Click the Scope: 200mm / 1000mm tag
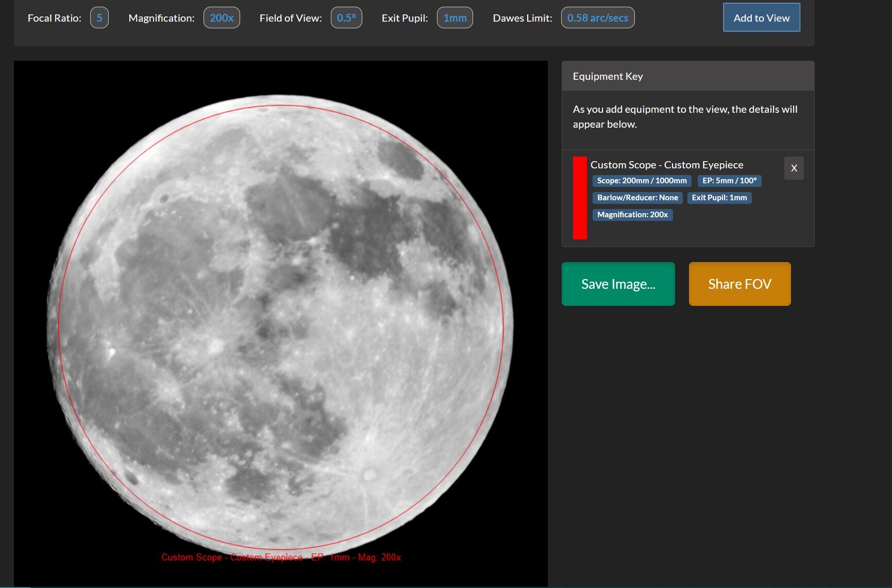 pyautogui.click(x=642, y=181)
